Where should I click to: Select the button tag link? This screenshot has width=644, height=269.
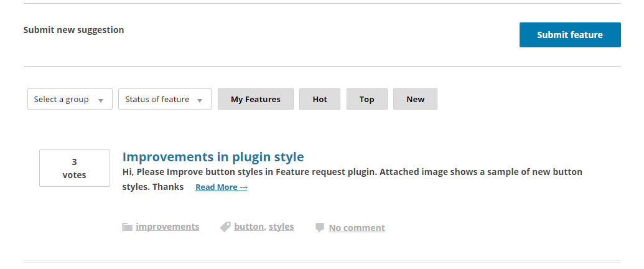point(249,227)
